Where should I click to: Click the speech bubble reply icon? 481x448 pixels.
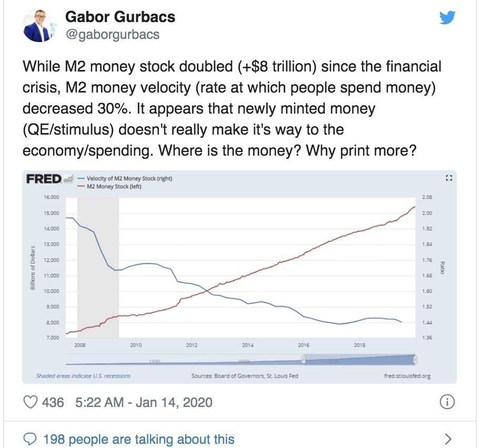point(30,440)
